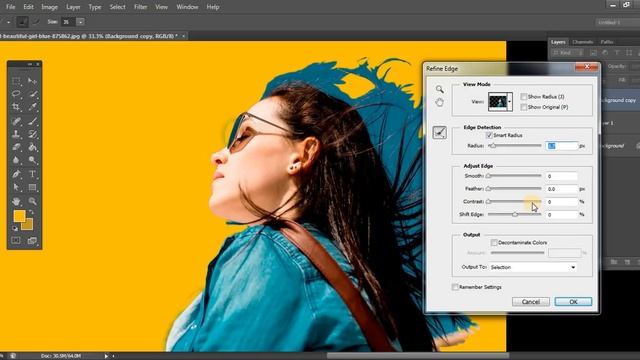The width and height of the screenshot is (640, 360).
Task: Select the Eraser tool
Action: [16, 147]
